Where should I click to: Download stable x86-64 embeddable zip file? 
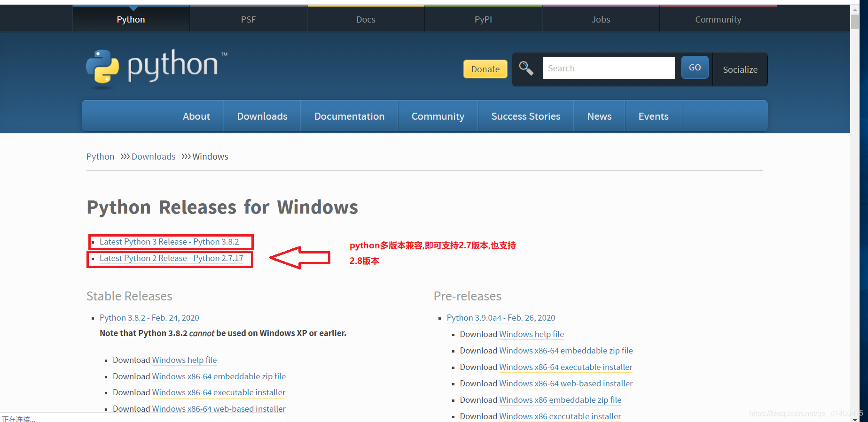coord(219,376)
